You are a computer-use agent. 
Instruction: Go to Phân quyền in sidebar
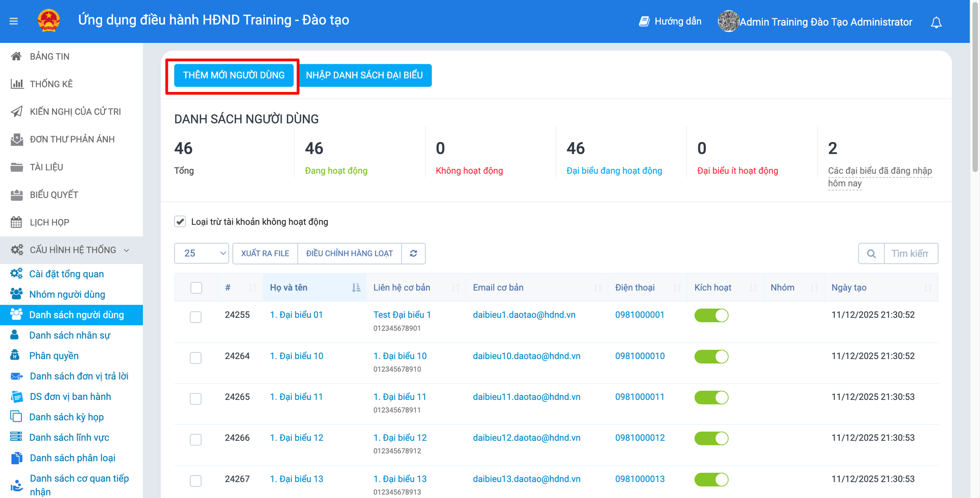coord(54,355)
